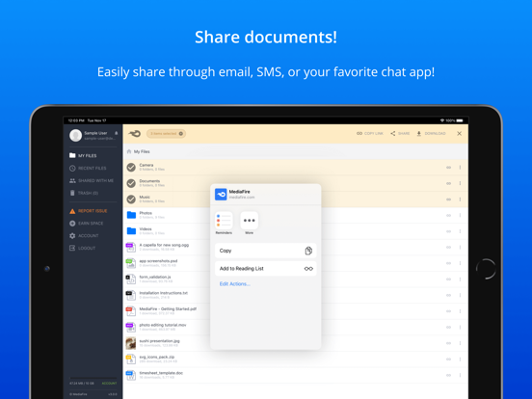Click 'svg_icons_pack.zip' file name
This screenshot has width=532, height=399.
(157, 357)
